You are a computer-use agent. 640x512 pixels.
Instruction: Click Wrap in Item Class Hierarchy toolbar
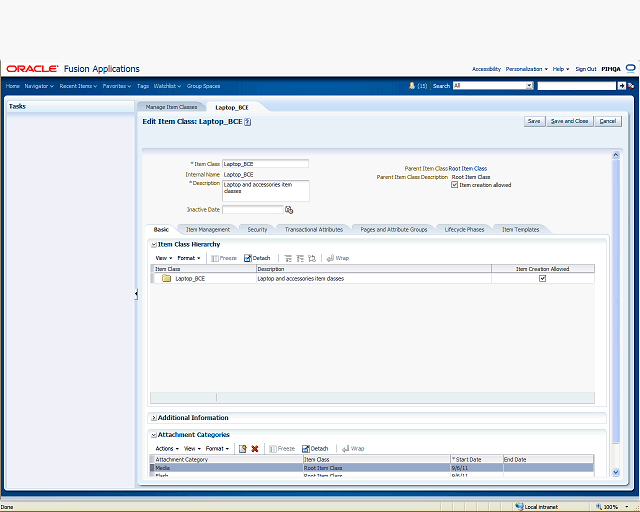[338, 258]
